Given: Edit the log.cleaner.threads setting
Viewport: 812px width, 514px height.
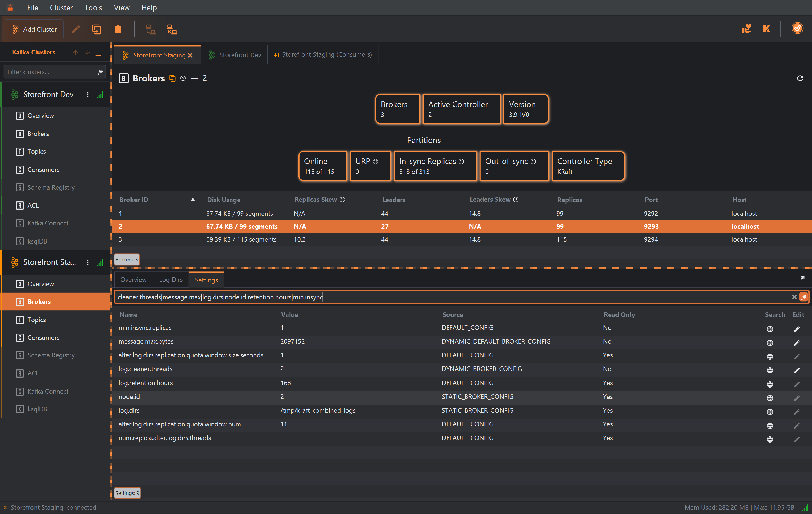Looking at the screenshot, I should (796, 370).
